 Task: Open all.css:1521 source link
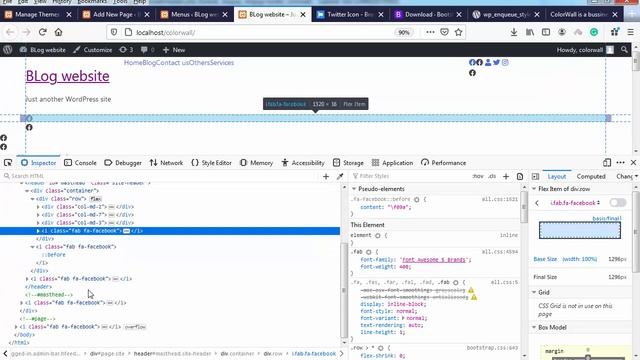pos(500,199)
